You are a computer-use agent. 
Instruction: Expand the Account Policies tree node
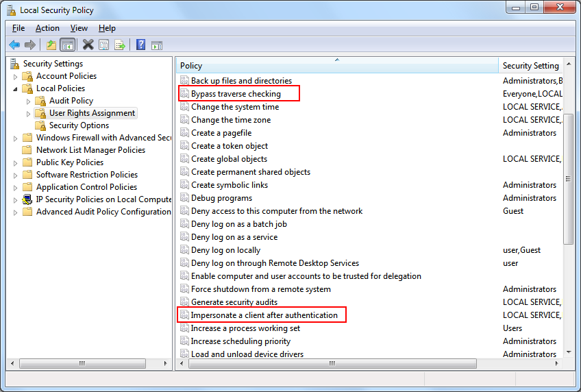point(15,77)
